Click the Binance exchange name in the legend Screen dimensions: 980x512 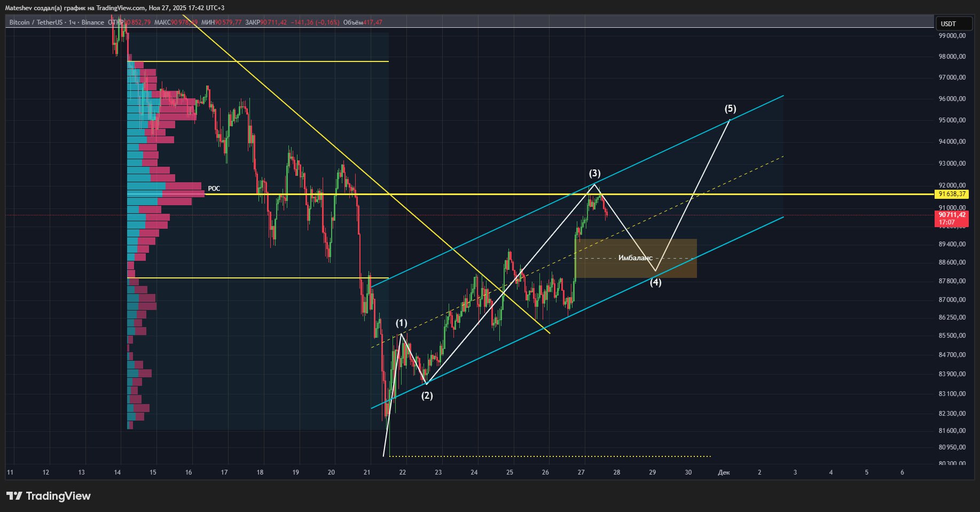(93, 22)
